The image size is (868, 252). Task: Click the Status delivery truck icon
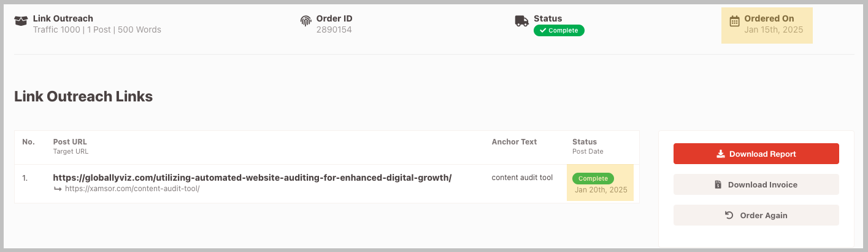pyautogui.click(x=521, y=21)
